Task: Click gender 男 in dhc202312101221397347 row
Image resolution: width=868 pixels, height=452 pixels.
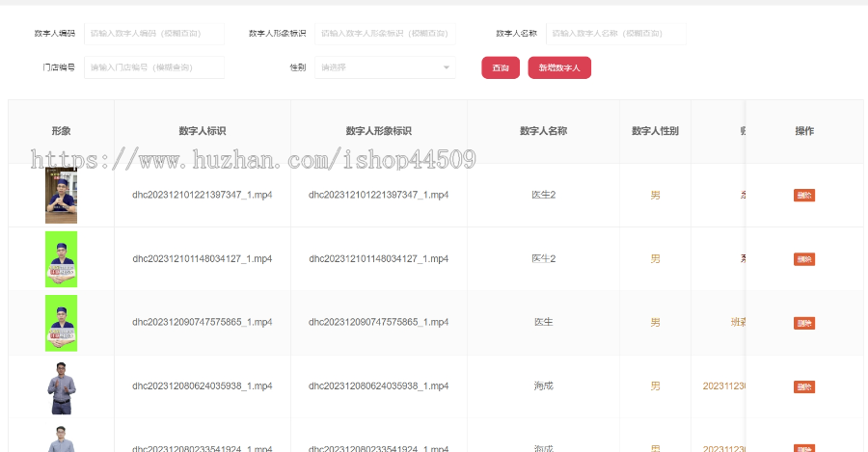Action: [x=655, y=196]
